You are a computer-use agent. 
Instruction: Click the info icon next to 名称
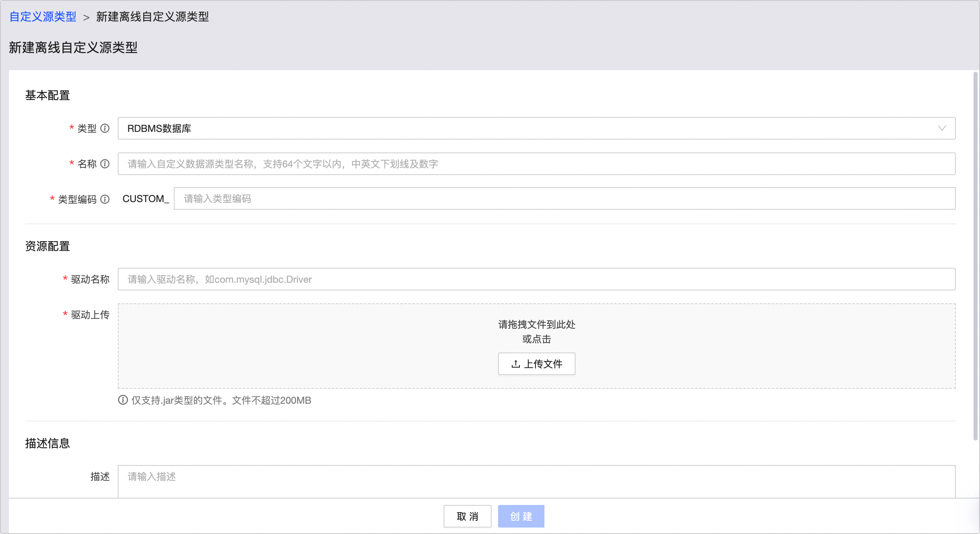[105, 164]
